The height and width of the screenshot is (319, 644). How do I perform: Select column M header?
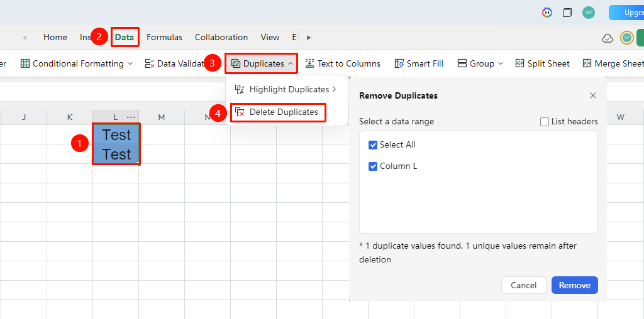tap(162, 117)
